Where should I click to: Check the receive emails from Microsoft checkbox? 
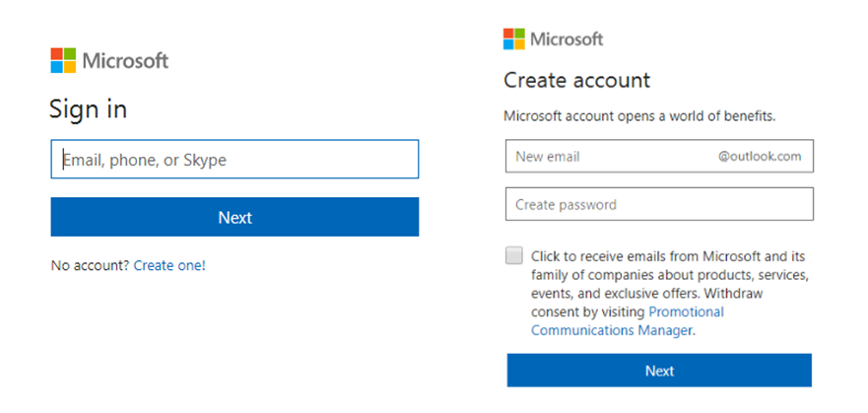(x=514, y=255)
